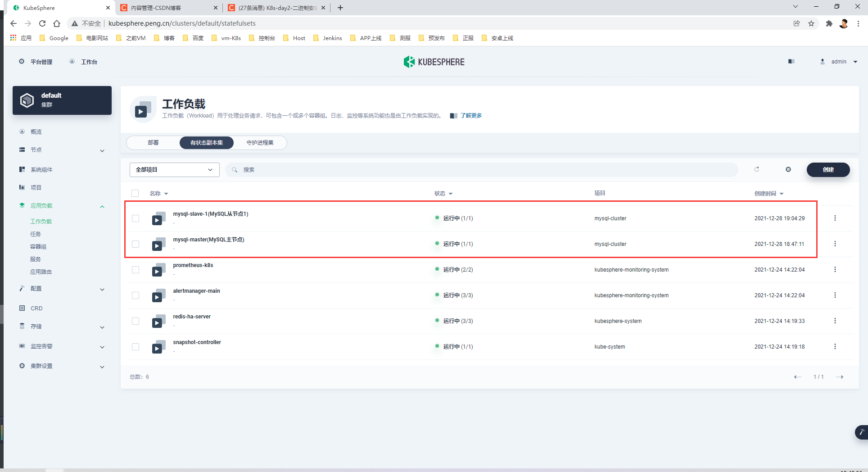Viewport: 868px width, 472px height.
Task: Open the kubesphere-system project link
Action: 618,321
